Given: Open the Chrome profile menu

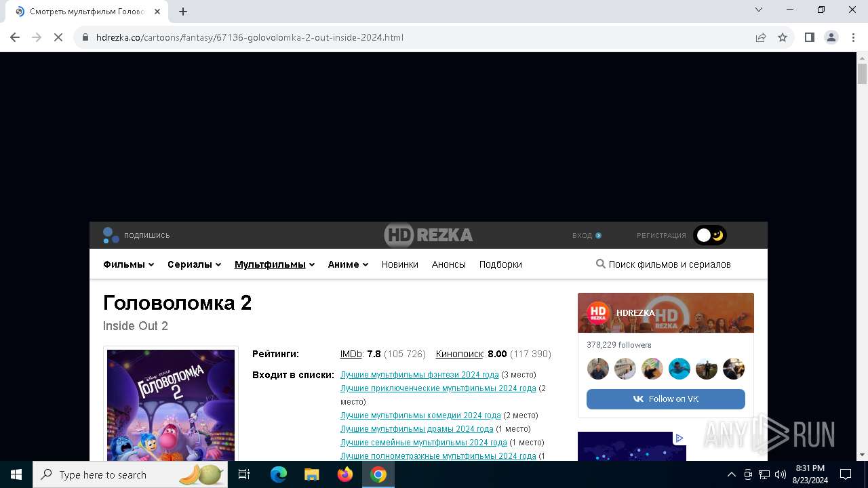Looking at the screenshot, I should 831,37.
